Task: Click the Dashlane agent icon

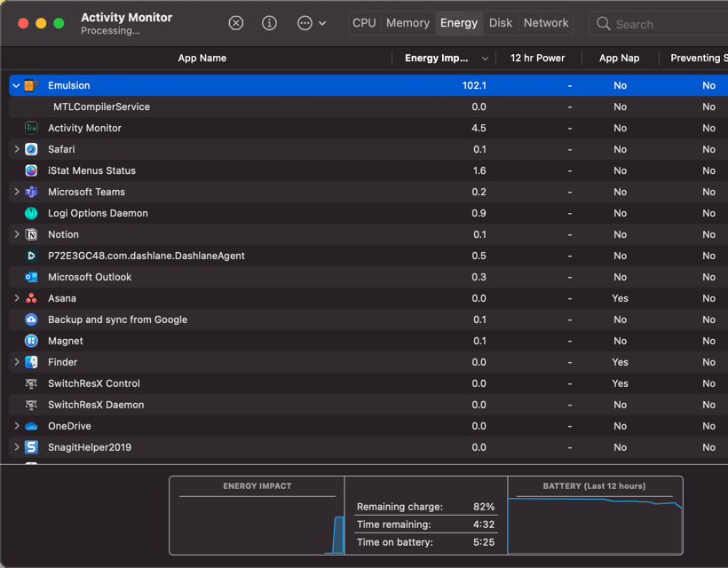Action: click(x=31, y=256)
